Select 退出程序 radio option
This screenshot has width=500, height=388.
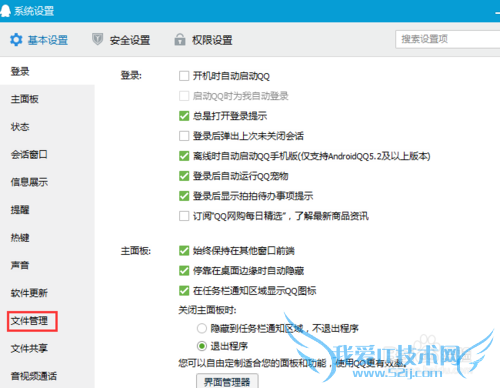(x=202, y=346)
